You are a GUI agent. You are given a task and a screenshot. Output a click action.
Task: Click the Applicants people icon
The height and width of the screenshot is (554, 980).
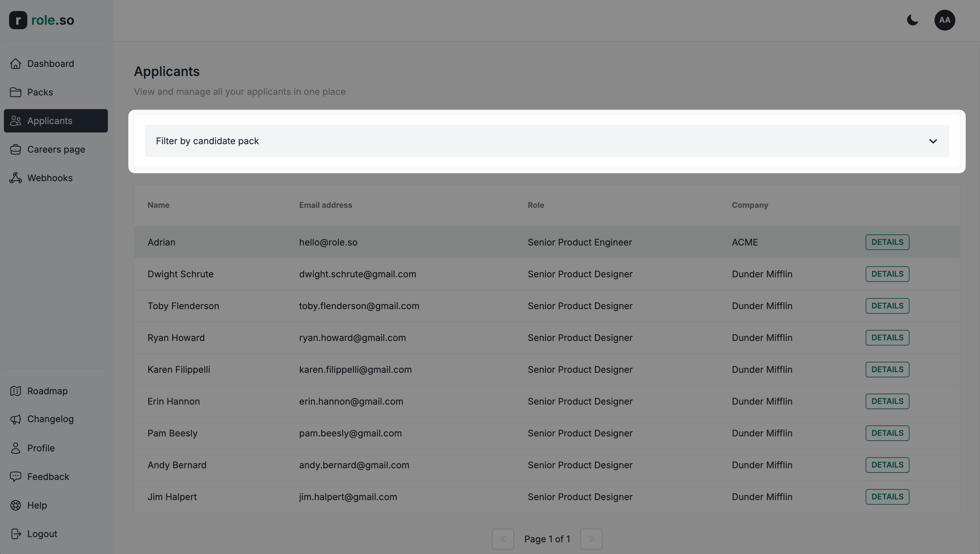pyautogui.click(x=16, y=120)
